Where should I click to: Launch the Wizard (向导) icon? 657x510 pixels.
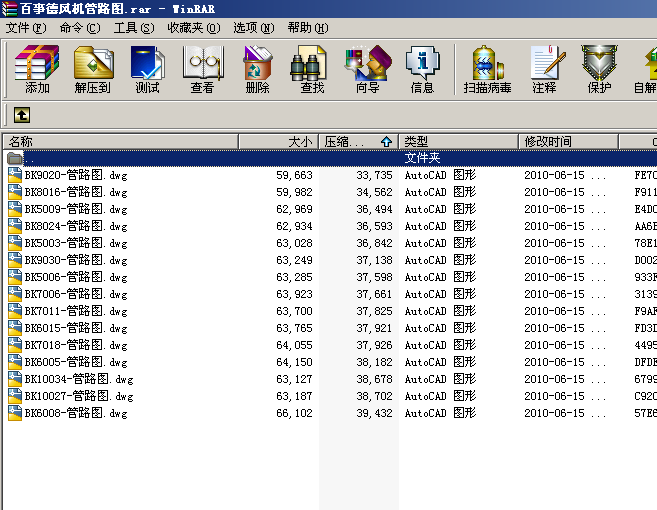367,70
